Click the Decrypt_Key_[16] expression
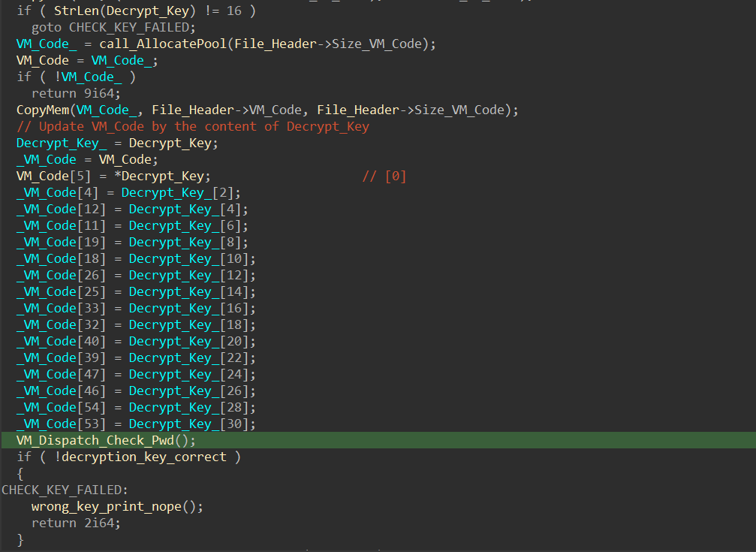756x552 pixels. (x=192, y=308)
